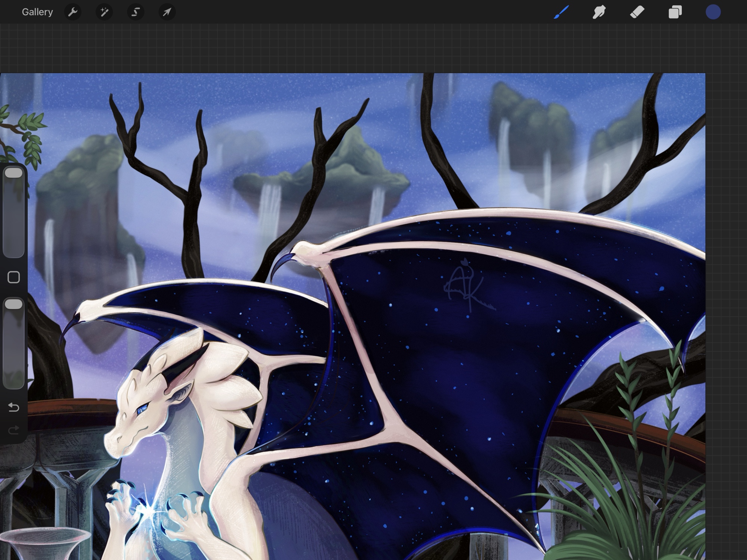
Task: Open the blue active color swatch
Action: click(713, 12)
